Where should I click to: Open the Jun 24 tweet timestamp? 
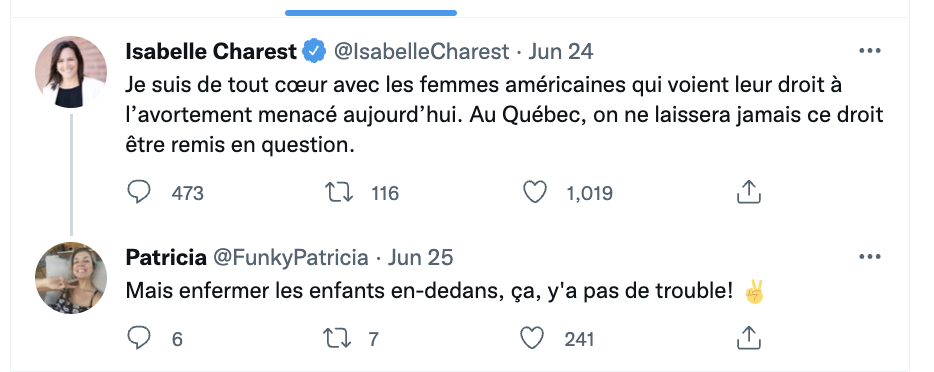[561, 52]
